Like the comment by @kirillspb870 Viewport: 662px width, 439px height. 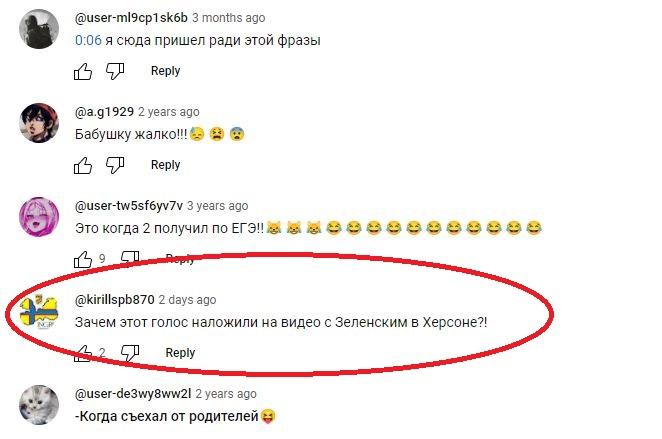point(83,353)
